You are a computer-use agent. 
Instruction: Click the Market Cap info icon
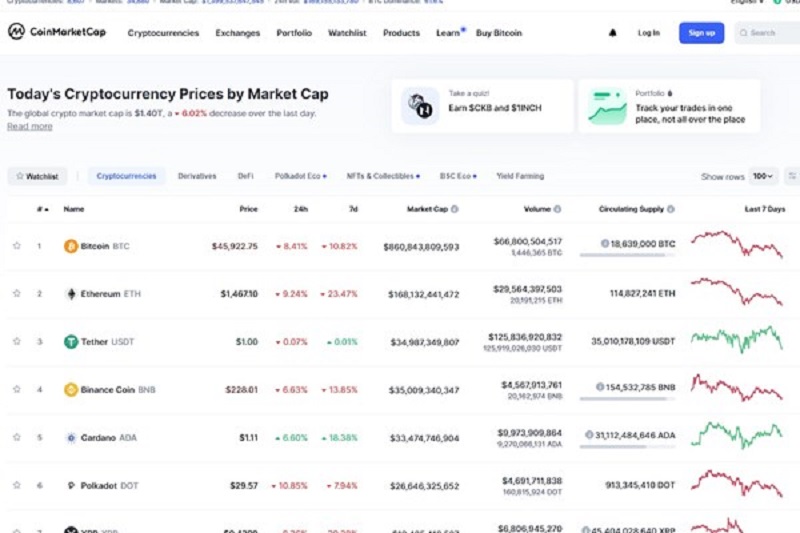point(455,209)
